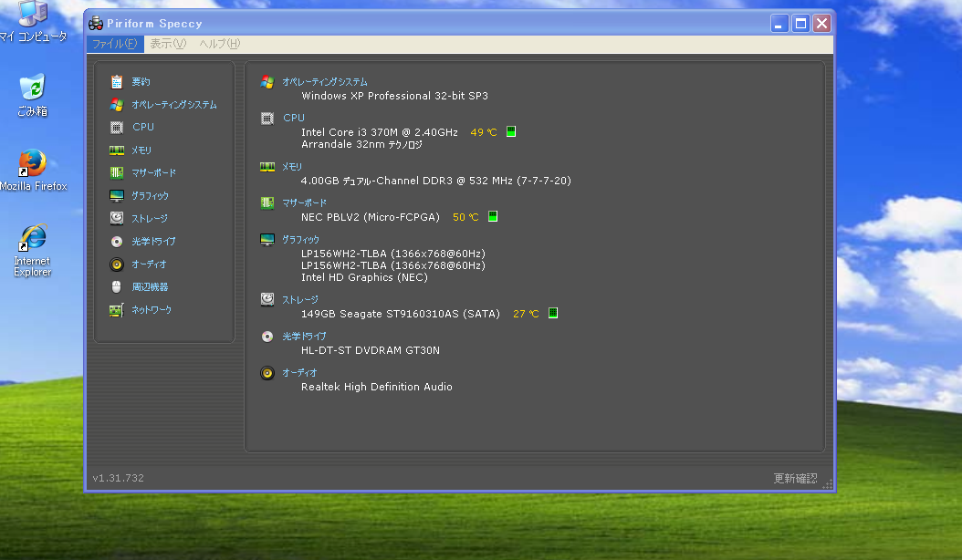The height and width of the screenshot is (560, 962).
Task: Select the 要約 summary clipboard icon in sidebar
Action: tap(117, 81)
